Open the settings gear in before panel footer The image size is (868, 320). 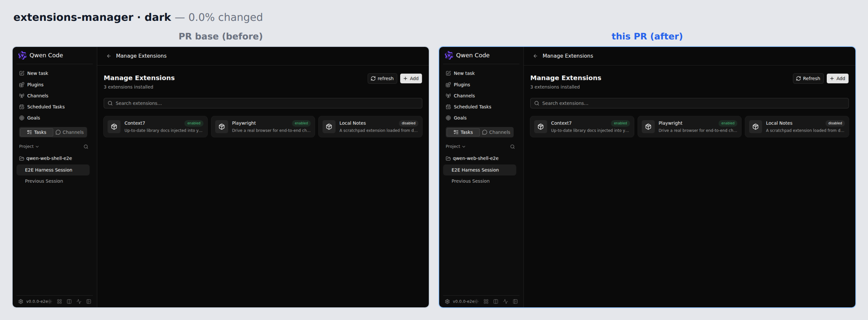click(x=21, y=301)
